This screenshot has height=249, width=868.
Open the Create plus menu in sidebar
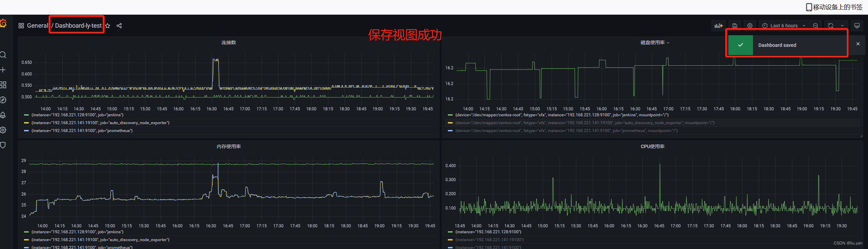pyautogui.click(x=3, y=70)
